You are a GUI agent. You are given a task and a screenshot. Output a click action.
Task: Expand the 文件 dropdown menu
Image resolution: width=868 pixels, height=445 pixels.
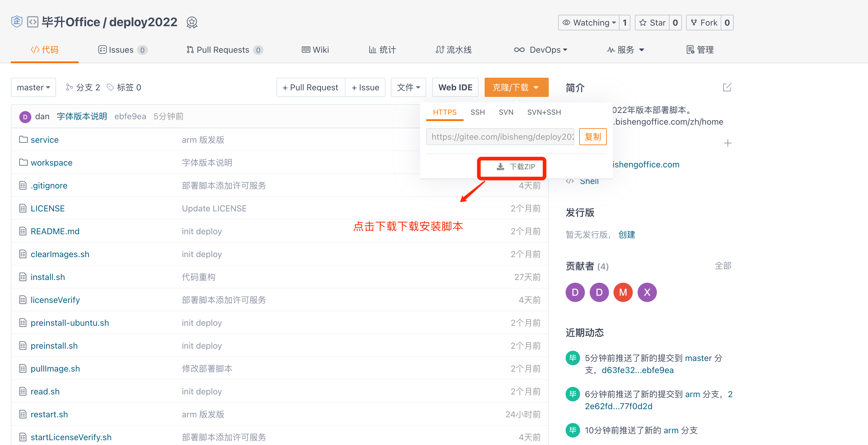408,88
